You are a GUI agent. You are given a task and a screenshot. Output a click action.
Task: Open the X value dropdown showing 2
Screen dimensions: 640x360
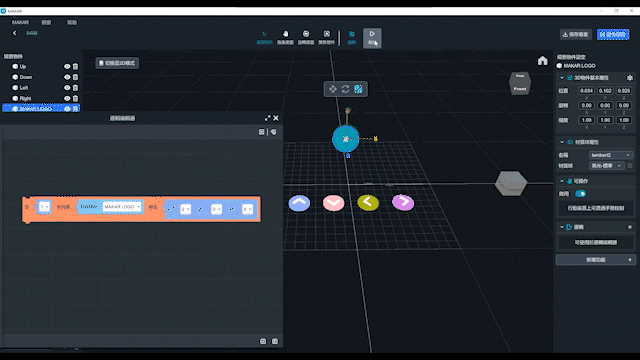pos(185,209)
